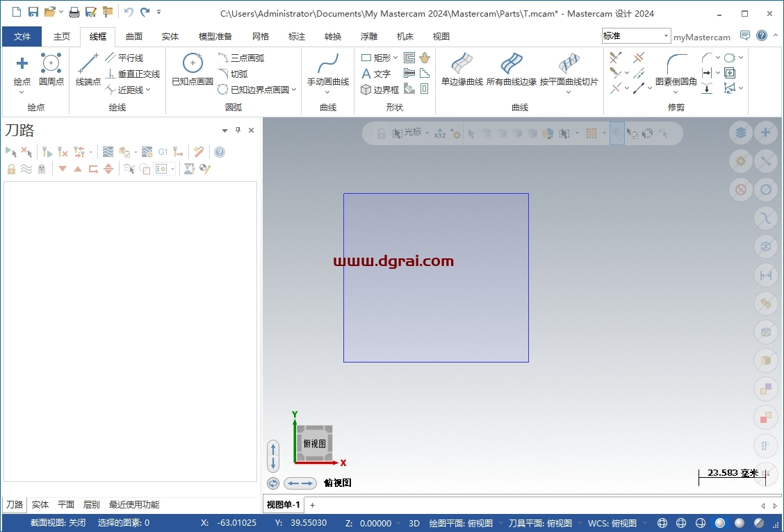
Task: Select 平行线 parallel line tool
Action: 125,58
